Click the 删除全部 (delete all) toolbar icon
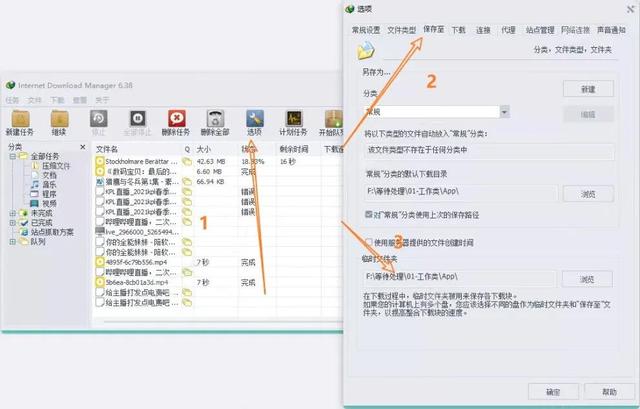The height and width of the screenshot is (409, 640). click(215, 119)
